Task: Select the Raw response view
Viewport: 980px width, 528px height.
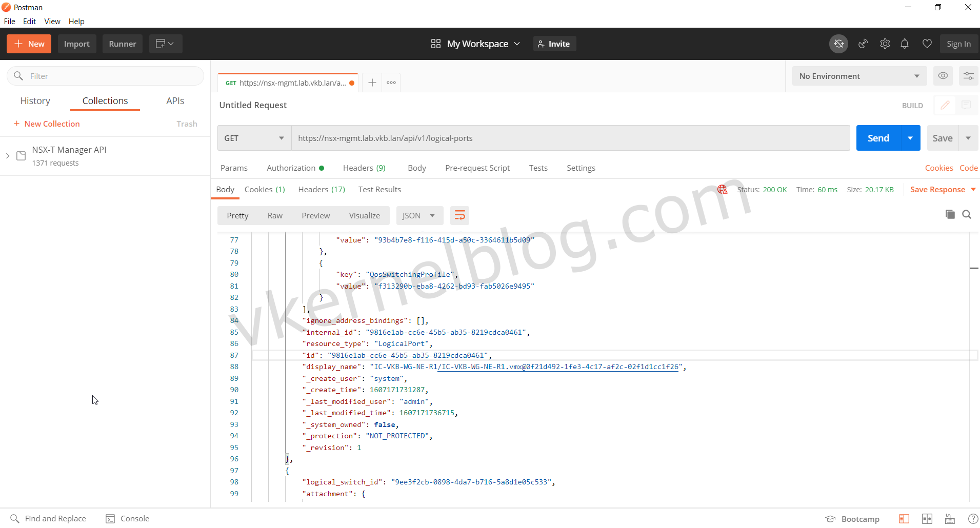Action: click(x=275, y=216)
